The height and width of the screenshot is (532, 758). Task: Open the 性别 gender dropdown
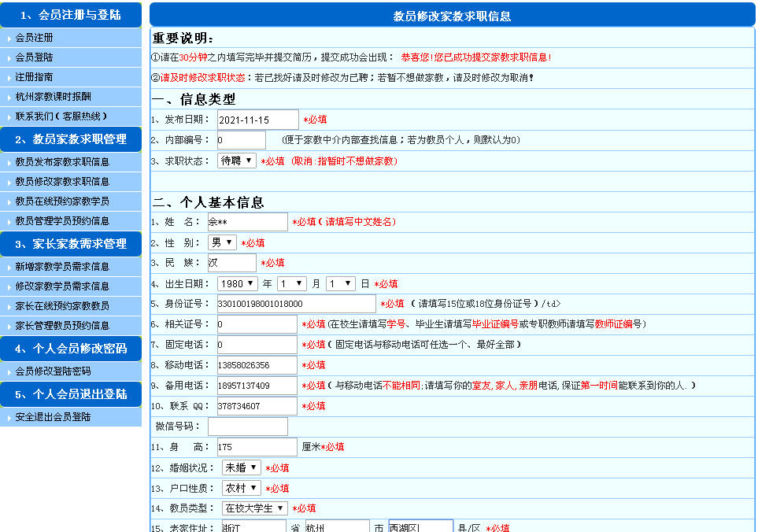(222, 242)
